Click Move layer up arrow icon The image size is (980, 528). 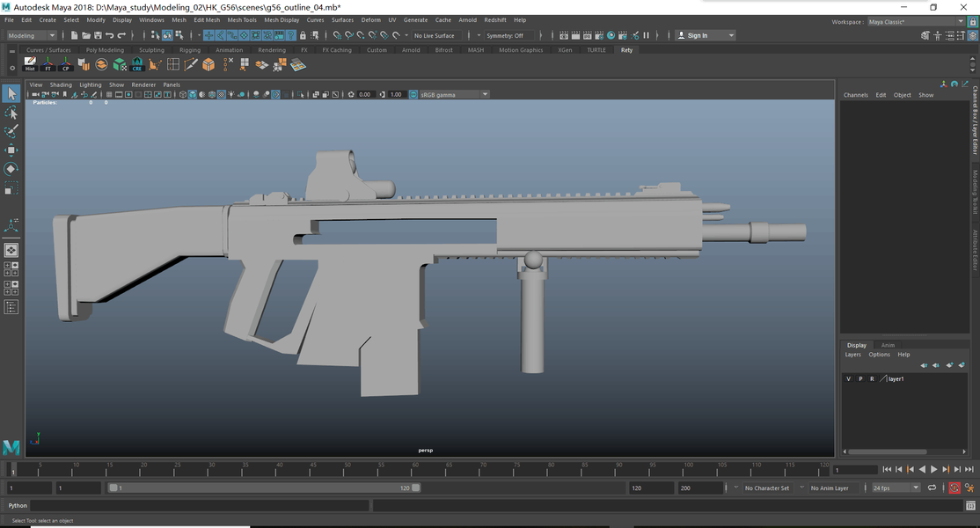click(x=924, y=365)
